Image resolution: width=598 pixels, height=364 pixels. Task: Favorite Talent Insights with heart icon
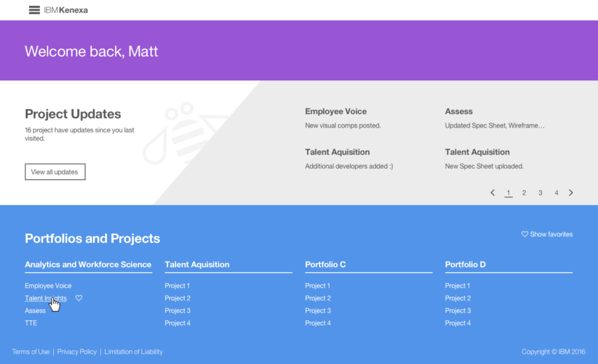pyautogui.click(x=79, y=298)
